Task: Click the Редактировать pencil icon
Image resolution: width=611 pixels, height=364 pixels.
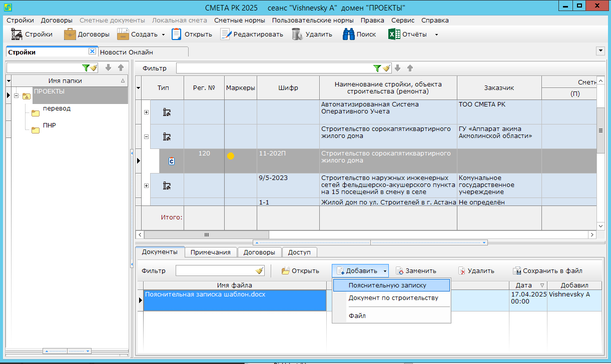Action: [226, 34]
